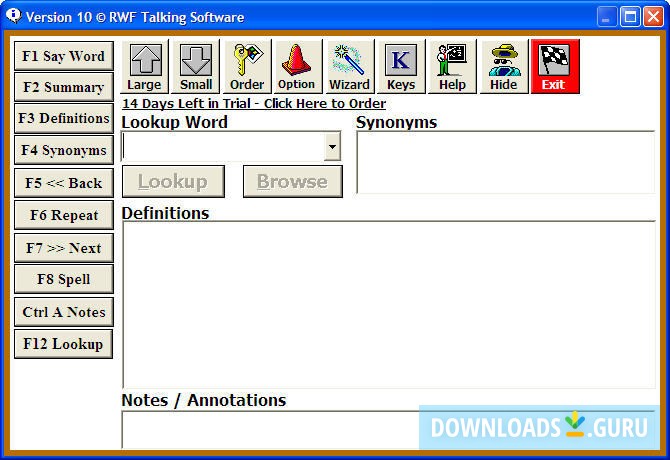The image size is (670, 460).
Task: Launch the Wizard magic wand icon
Action: point(350,67)
